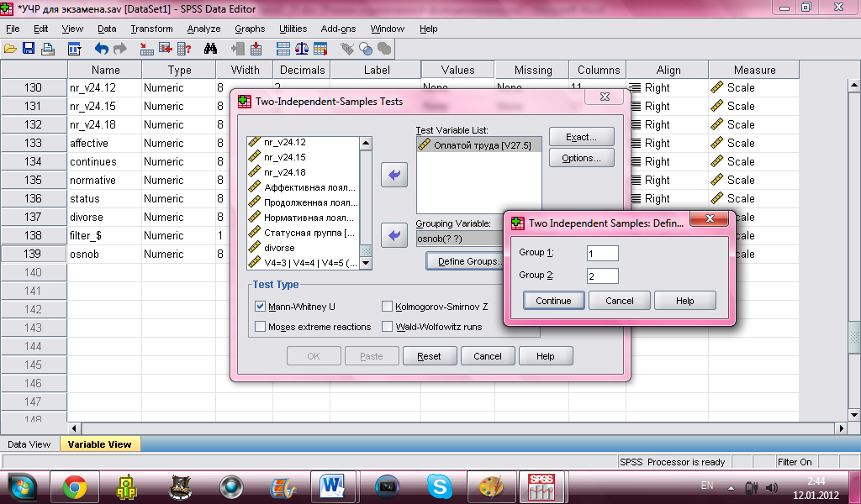Click the Print toolbar icon

click(48, 49)
